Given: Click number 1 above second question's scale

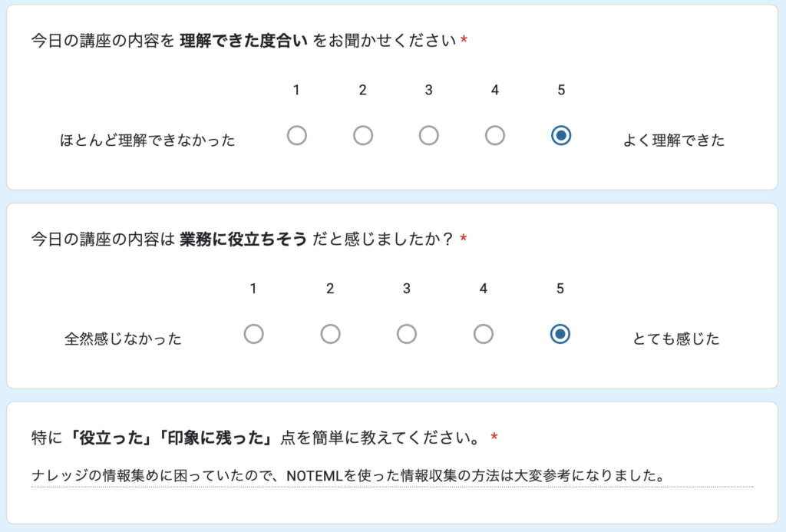Looking at the screenshot, I should point(253,289).
